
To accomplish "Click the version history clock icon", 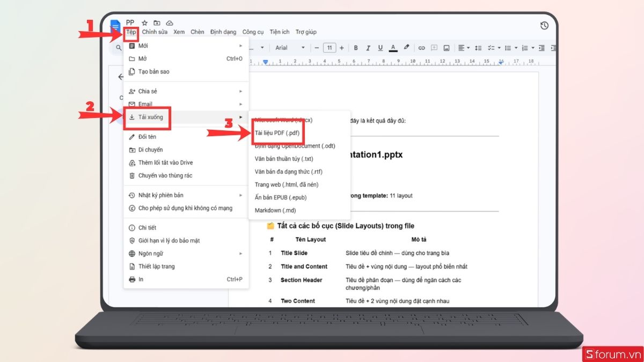I will point(544,25).
